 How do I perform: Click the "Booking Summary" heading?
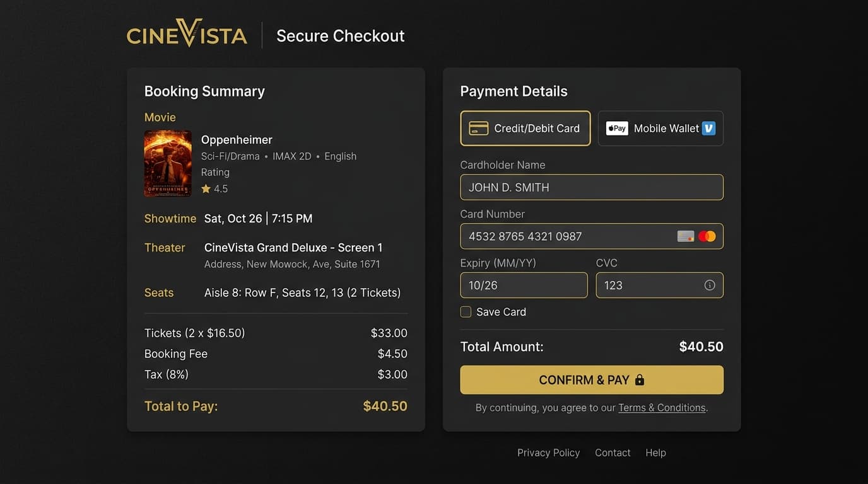204,91
